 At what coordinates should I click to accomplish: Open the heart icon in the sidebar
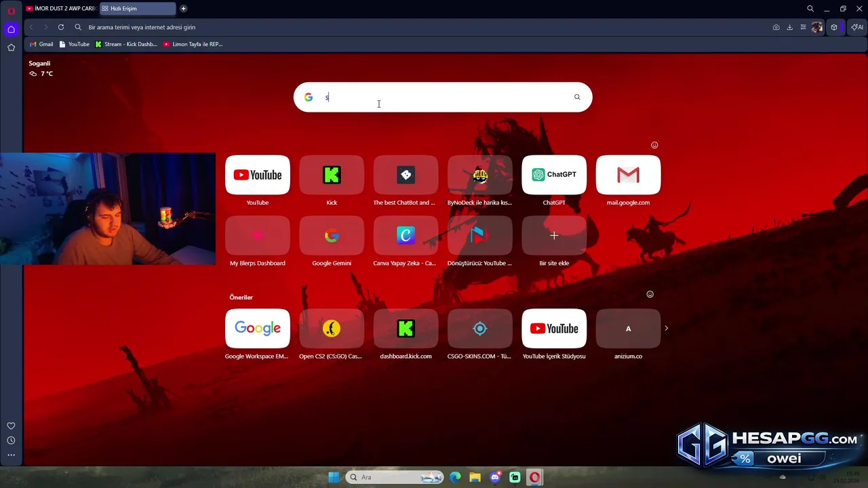11,426
